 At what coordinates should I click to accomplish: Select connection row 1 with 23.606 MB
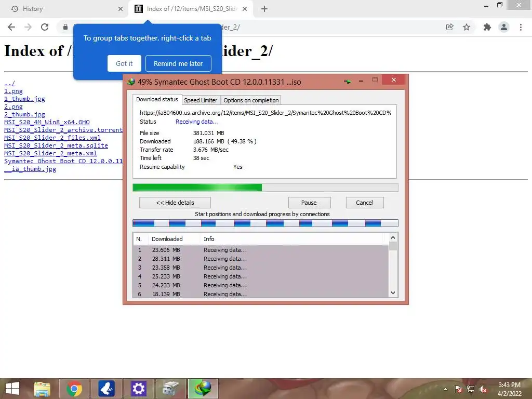pos(261,250)
